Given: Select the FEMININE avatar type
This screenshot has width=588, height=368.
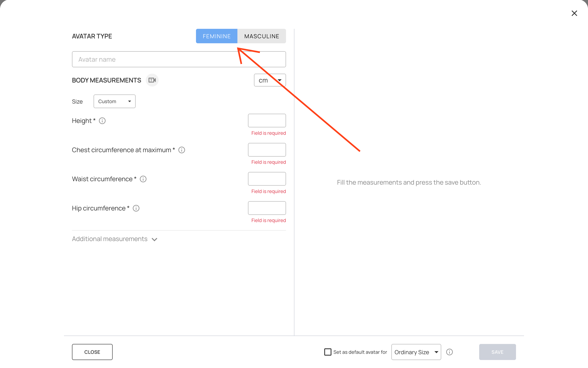Looking at the screenshot, I should pyautogui.click(x=217, y=36).
